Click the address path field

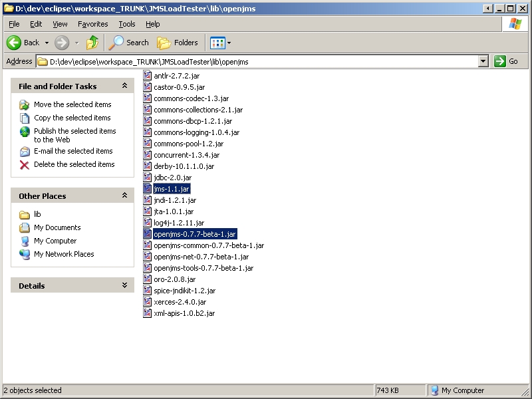click(x=258, y=61)
